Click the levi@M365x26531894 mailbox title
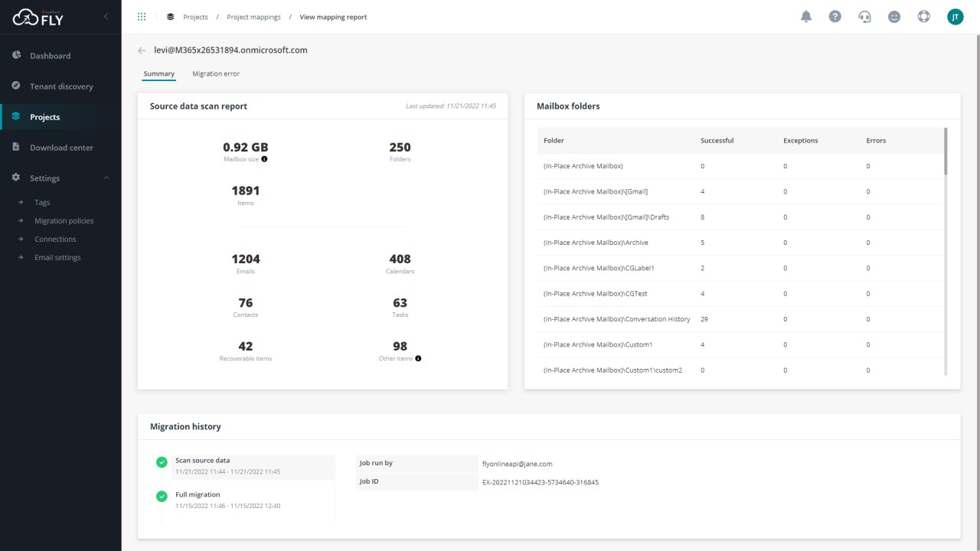This screenshot has width=980, height=551. point(230,51)
